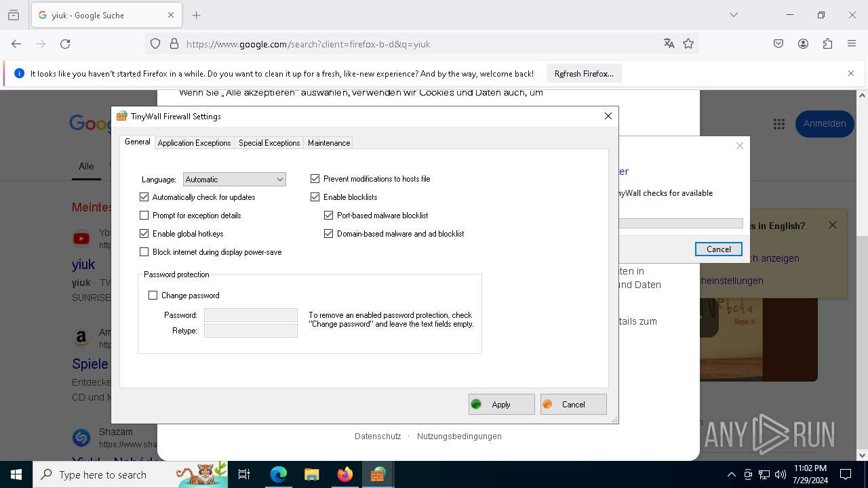Go back using the browser back arrow

pos(16,44)
